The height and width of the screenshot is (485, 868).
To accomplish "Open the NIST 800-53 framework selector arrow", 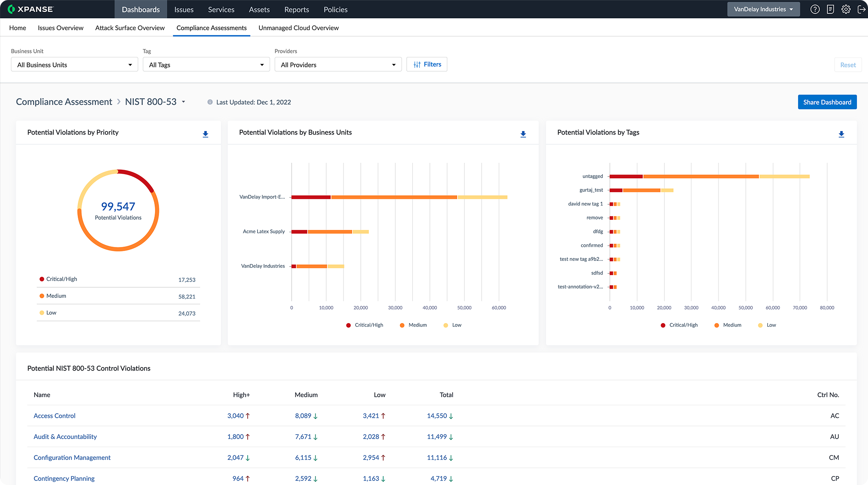I will point(183,102).
